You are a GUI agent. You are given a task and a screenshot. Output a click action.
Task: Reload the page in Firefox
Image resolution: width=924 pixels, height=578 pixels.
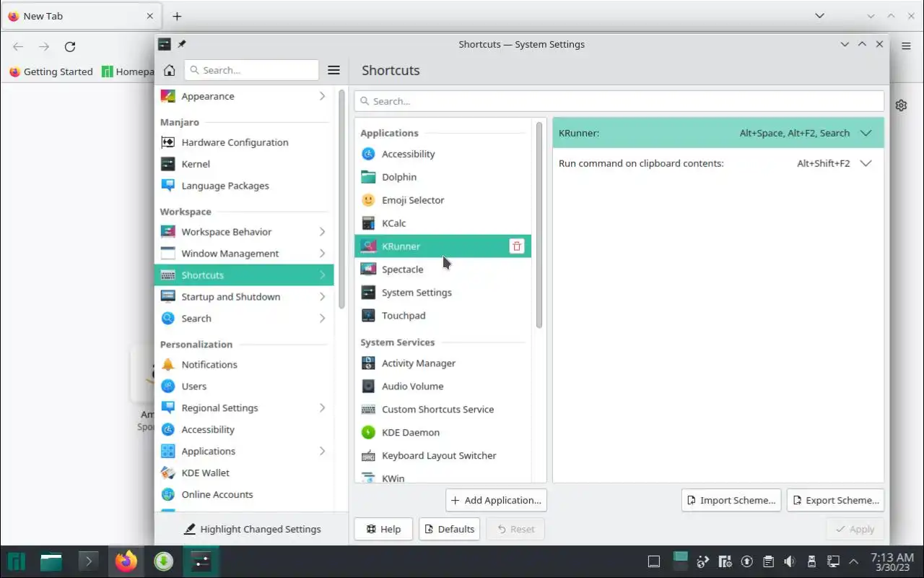(70, 47)
